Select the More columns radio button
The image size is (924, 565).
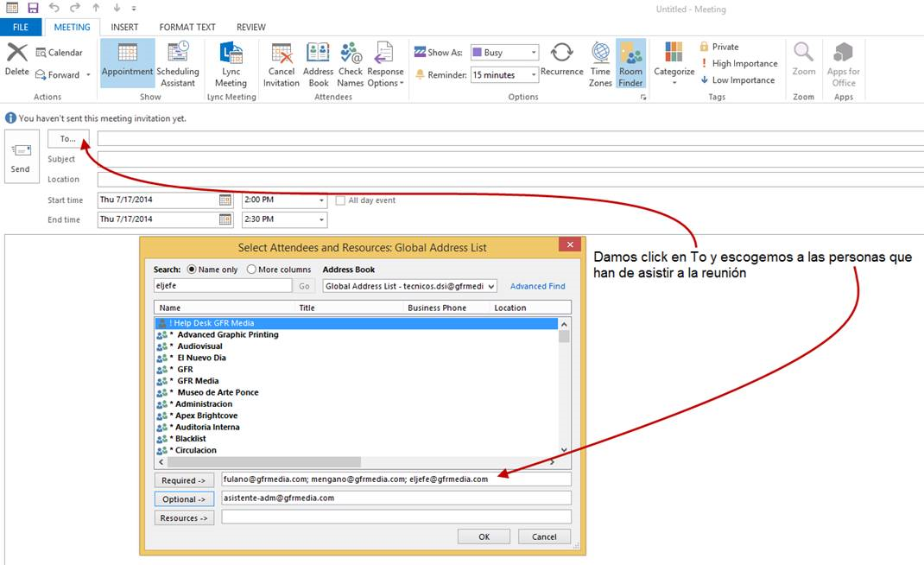coord(252,270)
